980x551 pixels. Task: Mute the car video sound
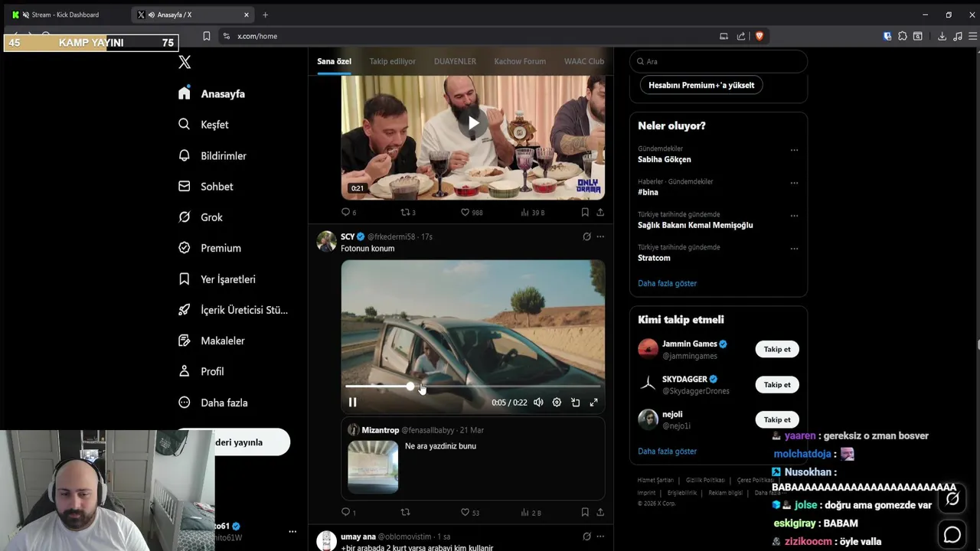(538, 403)
